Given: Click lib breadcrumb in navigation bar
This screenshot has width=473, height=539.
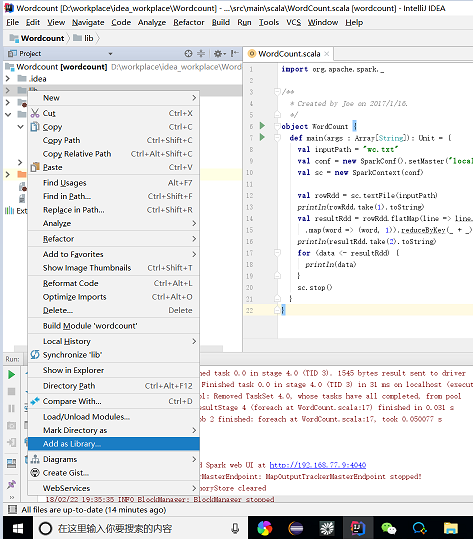Looking at the screenshot, I should pyautogui.click(x=84, y=38).
